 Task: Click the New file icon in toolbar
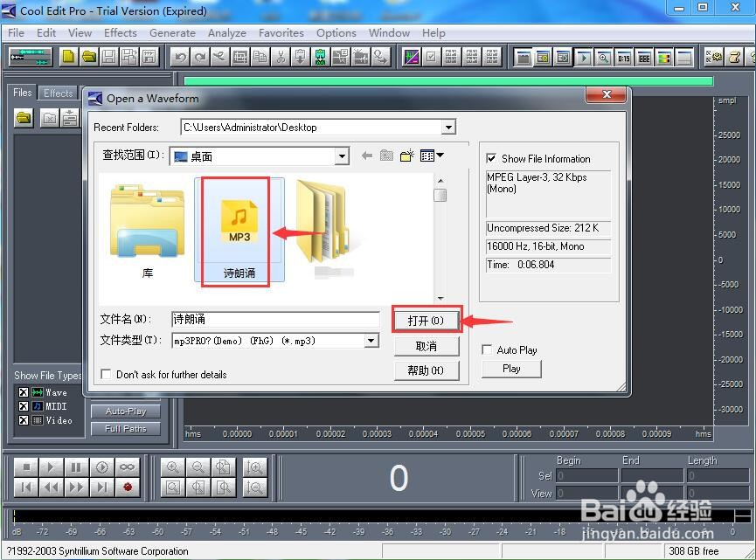68,58
